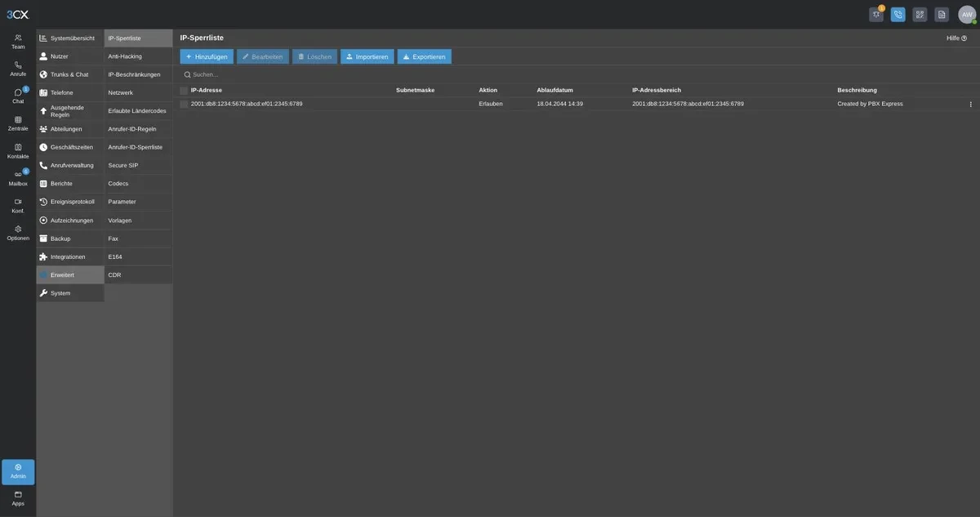Open Optionen gear in the sidebar
980x517 pixels.
[18, 233]
